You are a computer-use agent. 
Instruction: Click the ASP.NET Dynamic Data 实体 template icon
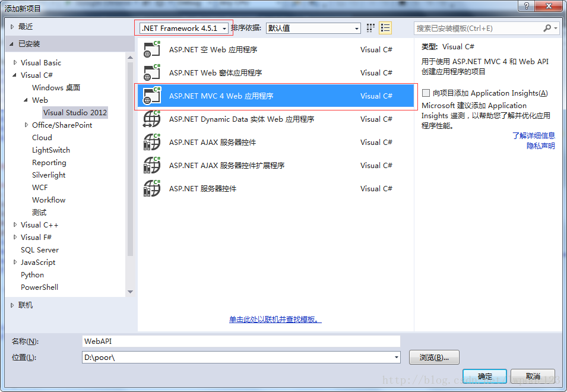point(152,119)
